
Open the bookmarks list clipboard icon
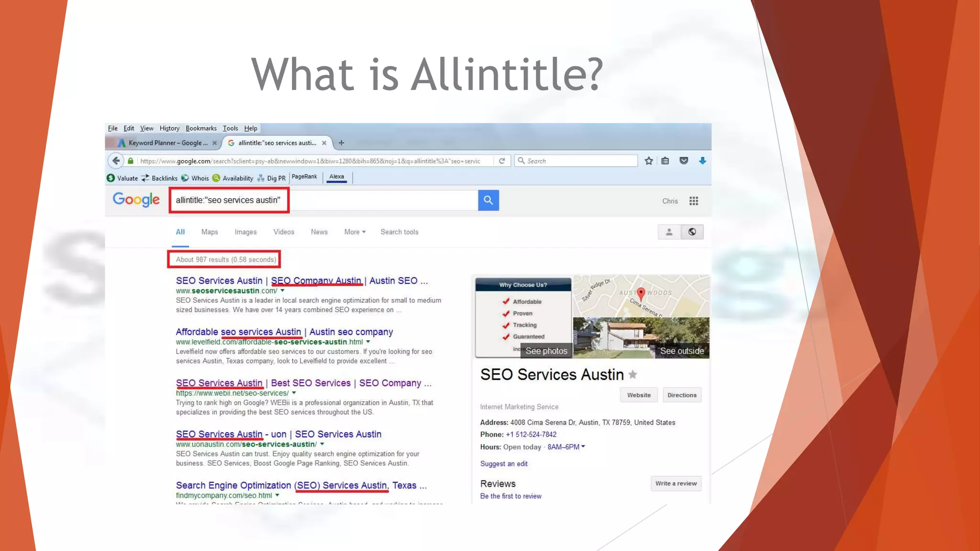(x=665, y=161)
